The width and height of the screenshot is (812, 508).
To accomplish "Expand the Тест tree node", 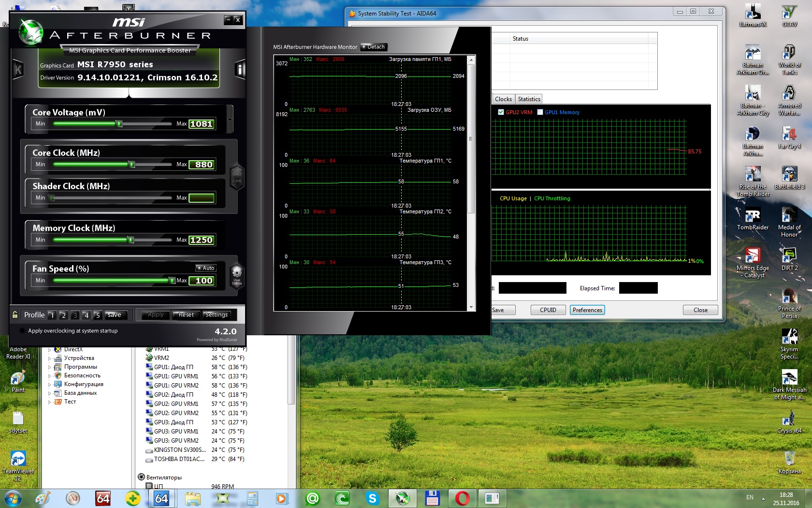I will coord(49,402).
